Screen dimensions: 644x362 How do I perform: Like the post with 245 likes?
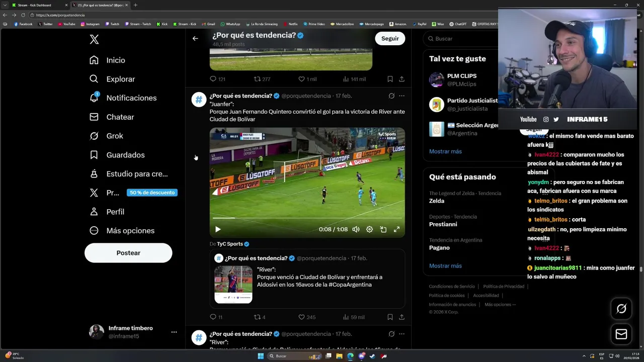pyautogui.click(x=307, y=317)
